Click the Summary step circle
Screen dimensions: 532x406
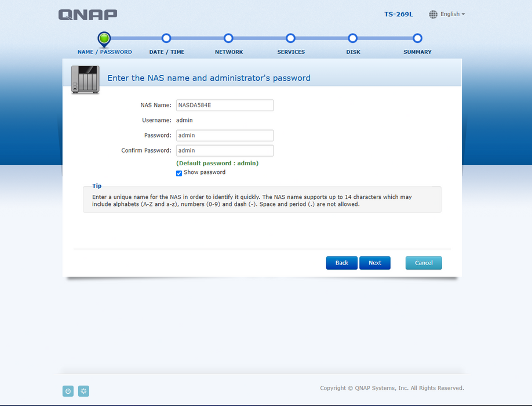tap(417, 38)
